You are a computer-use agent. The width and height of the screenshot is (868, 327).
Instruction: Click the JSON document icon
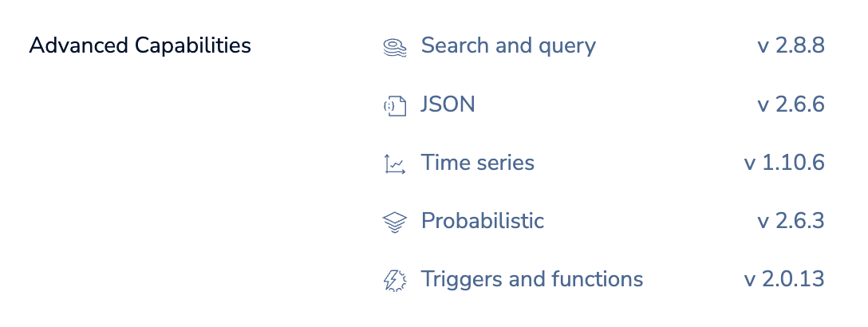395,105
